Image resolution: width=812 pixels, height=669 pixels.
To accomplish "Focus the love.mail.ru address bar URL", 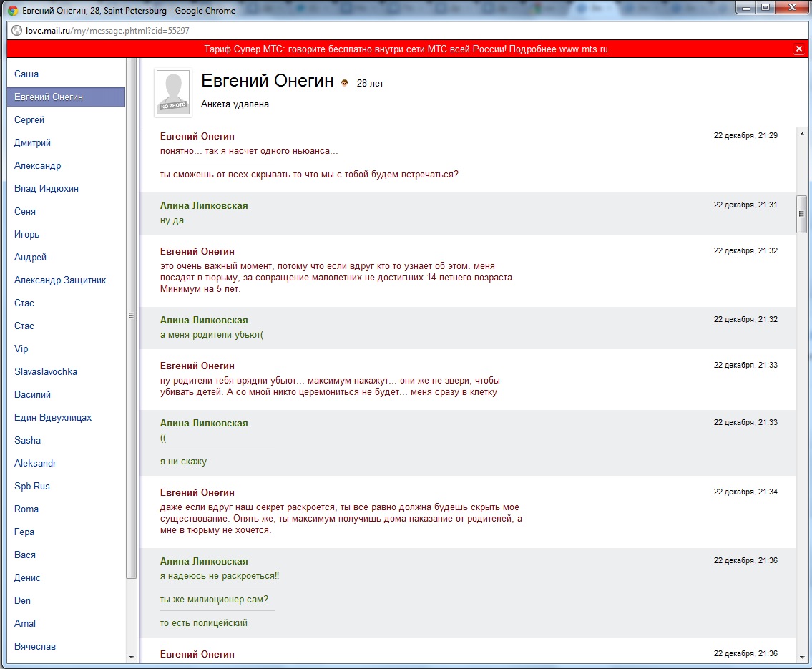I will click(107, 31).
